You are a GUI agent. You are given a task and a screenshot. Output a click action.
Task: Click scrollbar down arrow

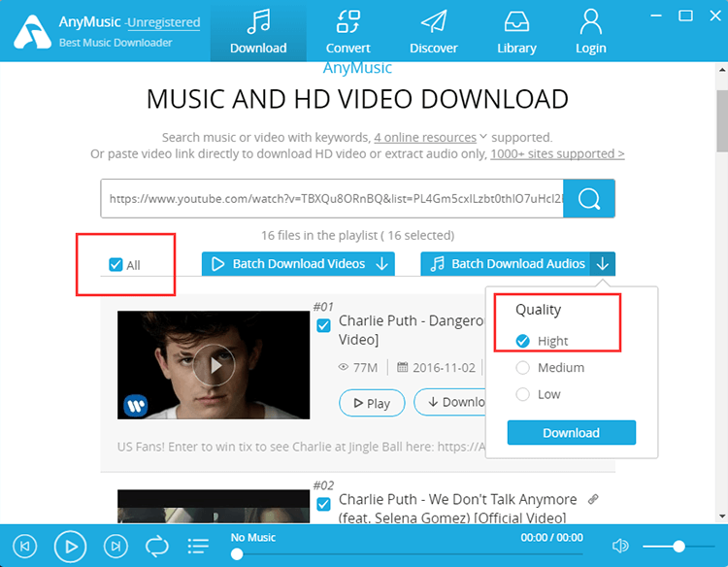click(x=722, y=516)
